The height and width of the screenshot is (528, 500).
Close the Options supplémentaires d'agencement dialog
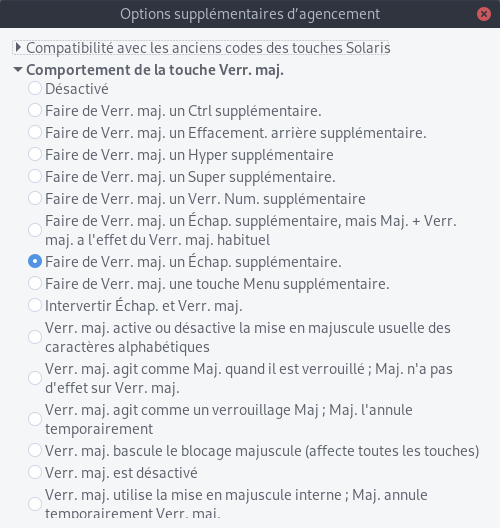(x=484, y=14)
